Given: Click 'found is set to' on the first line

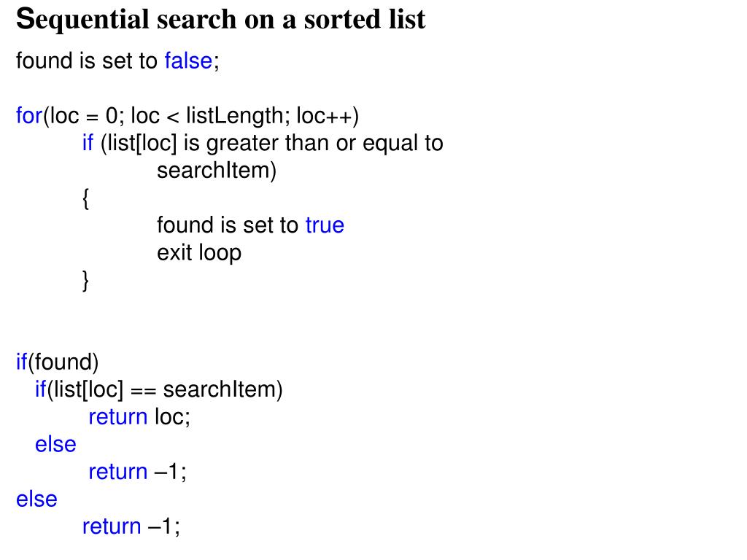Looking at the screenshot, I should [x=87, y=61].
